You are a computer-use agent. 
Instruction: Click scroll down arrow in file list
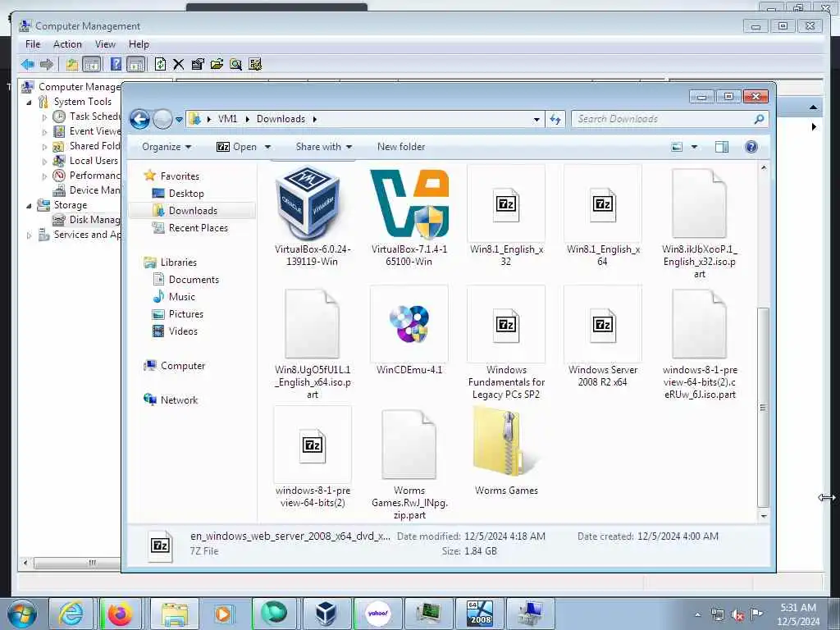pos(764,516)
